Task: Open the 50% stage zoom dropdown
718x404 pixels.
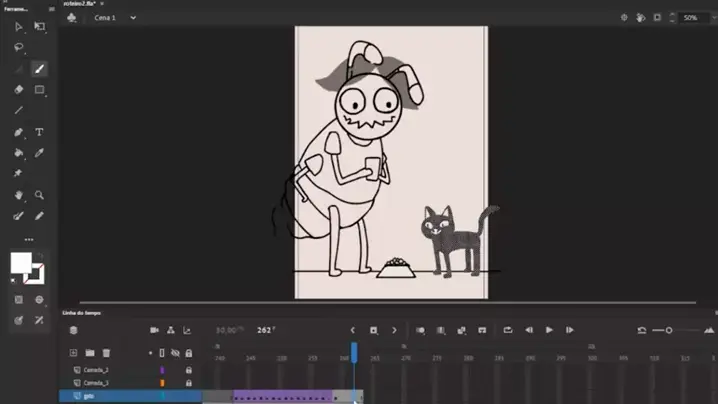Action: [696, 17]
